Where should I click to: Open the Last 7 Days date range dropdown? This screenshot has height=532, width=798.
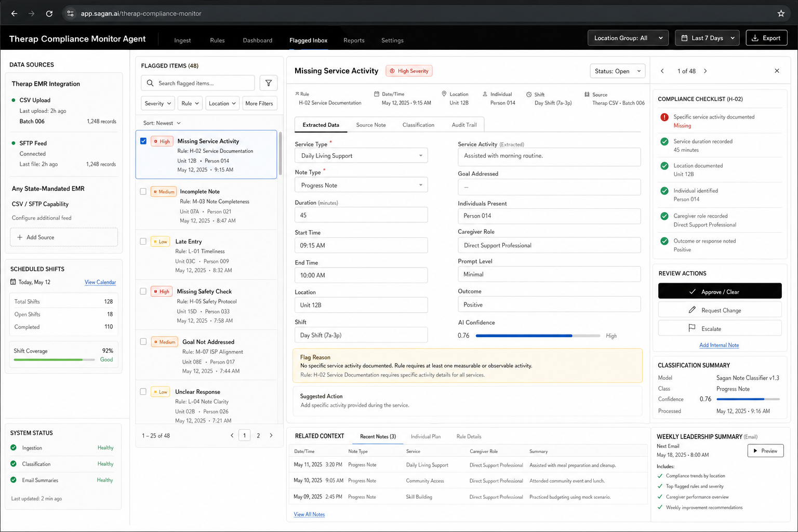[707, 38]
